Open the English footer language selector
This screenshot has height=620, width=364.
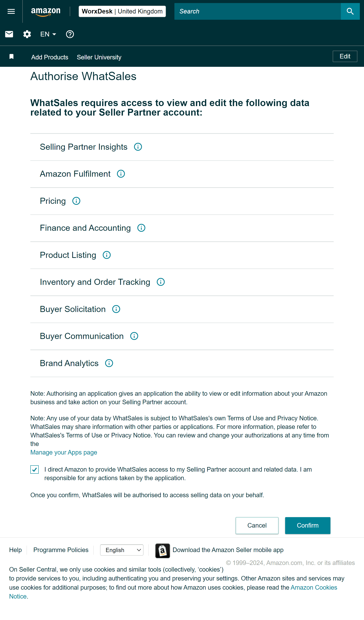click(122, 550)
